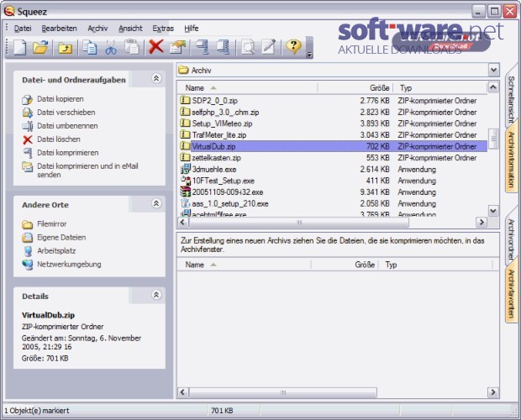
Task: Switch to Schnellansicht side tab
Action: point(511,98)
